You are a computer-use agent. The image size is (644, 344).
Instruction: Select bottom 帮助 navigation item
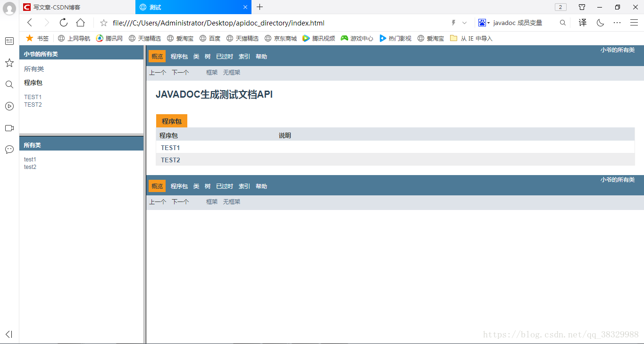tap(261, 186)
